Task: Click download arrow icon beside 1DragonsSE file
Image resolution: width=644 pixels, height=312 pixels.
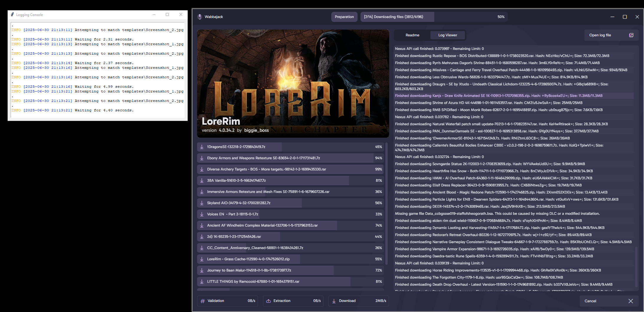Action: 202,147
